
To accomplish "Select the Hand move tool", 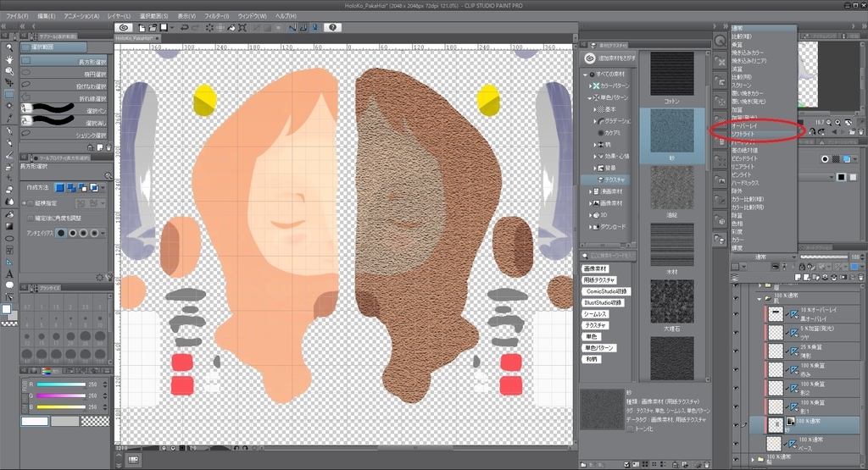I will click(x=8, y=59).
